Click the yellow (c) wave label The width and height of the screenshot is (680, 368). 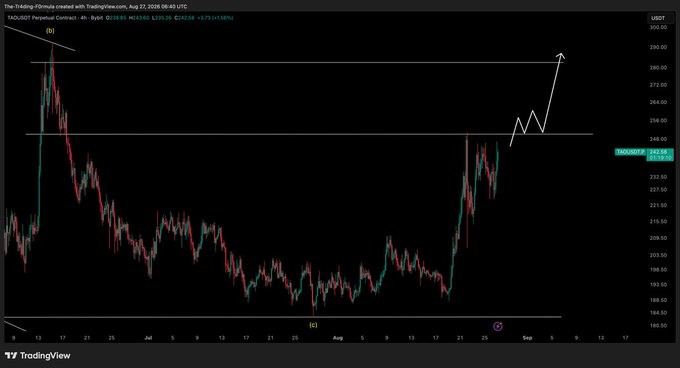(x=313, y=325)
